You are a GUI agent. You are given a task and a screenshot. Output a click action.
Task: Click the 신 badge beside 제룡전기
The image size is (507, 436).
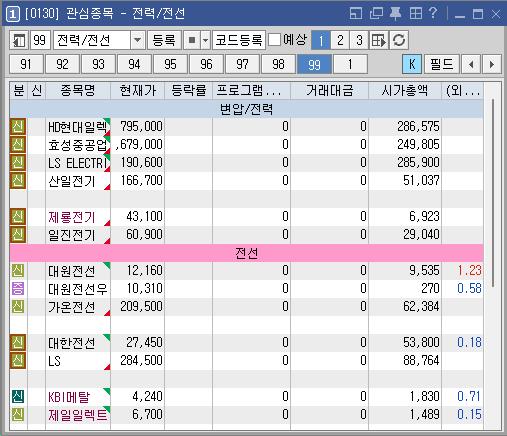(x=18, y=217)
